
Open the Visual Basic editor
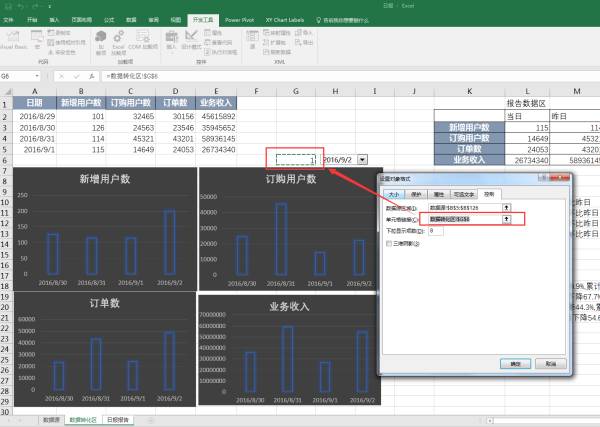(13, 41)
